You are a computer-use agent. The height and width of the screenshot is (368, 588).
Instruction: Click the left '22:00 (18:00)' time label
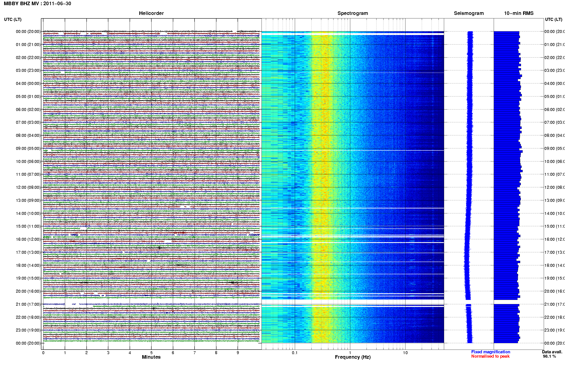[x=28, y=317]
